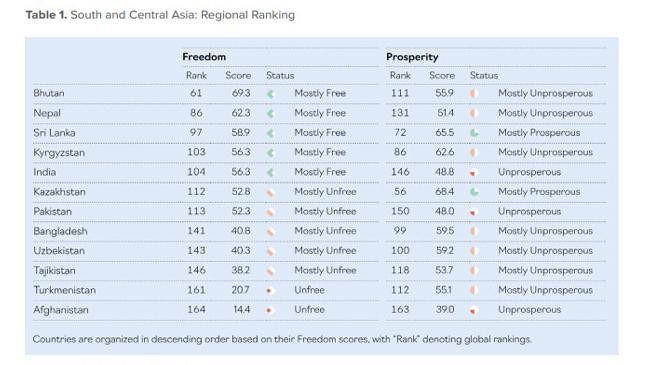Viewport: 650px width, 365px height.
Task: Click the Rank header under Freedom
Action: (196, 75)
